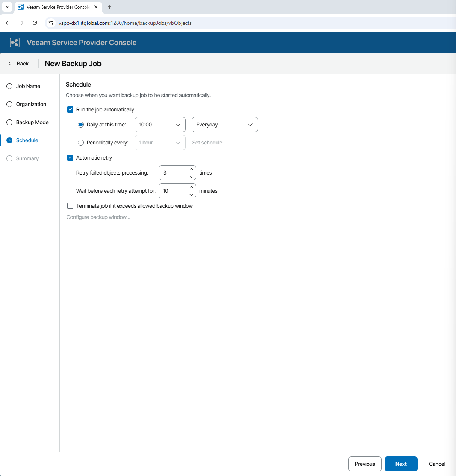The height and width of the screenshot is (476, 456).
Task: Go to the Backup Mode step
Action: pyautogui.click(x=27, y=122)
